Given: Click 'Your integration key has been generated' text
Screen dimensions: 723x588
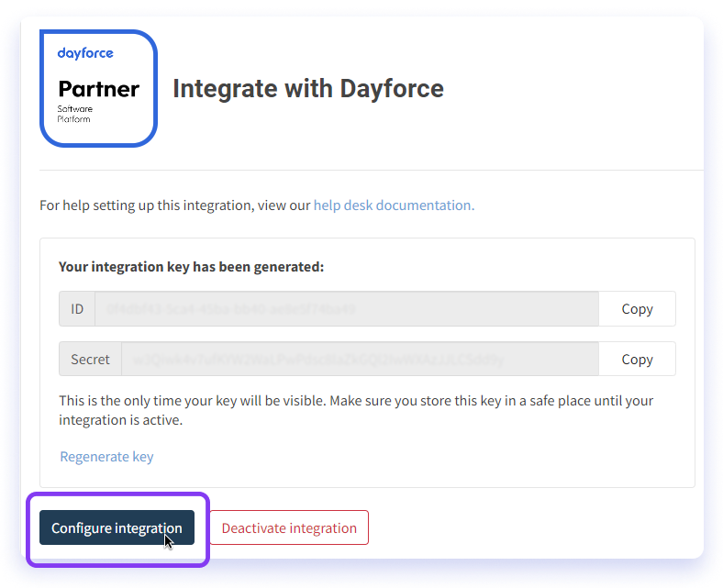Looking at the screenshot, I should [x=192, y=267].
